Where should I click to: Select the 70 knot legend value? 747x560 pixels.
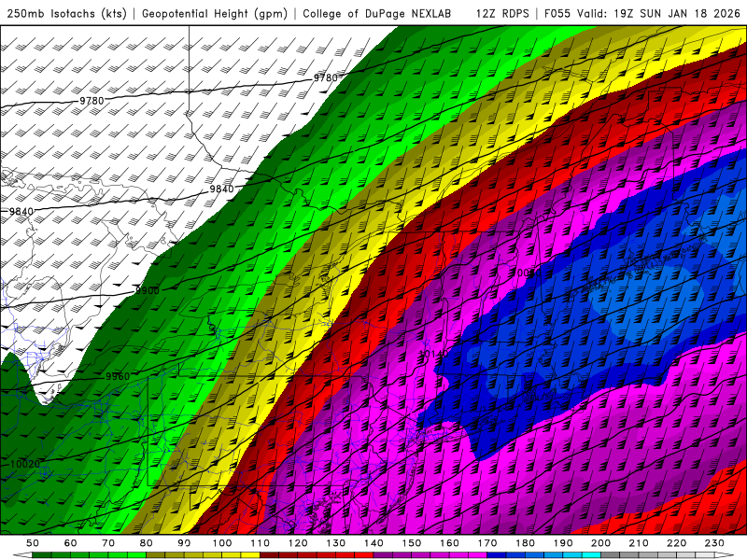108,543
